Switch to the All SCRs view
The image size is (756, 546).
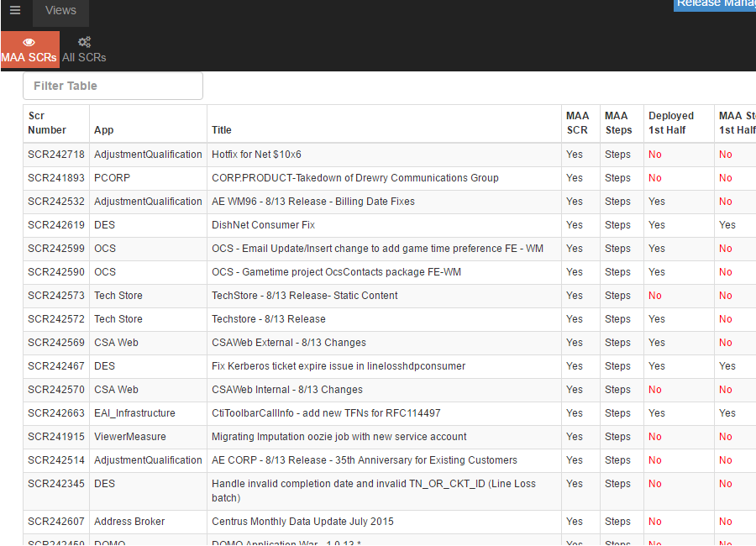(x=83, y=57)
